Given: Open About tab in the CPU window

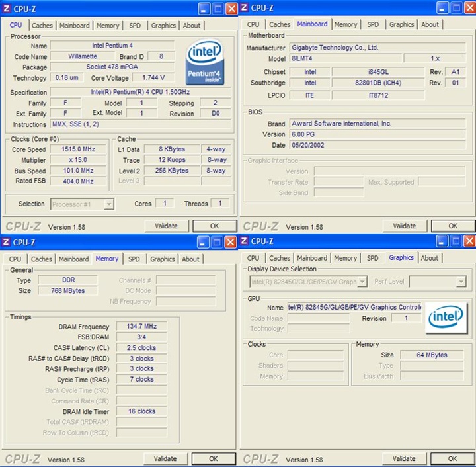Looking at the screenshot, I should (x=192, y=26).
